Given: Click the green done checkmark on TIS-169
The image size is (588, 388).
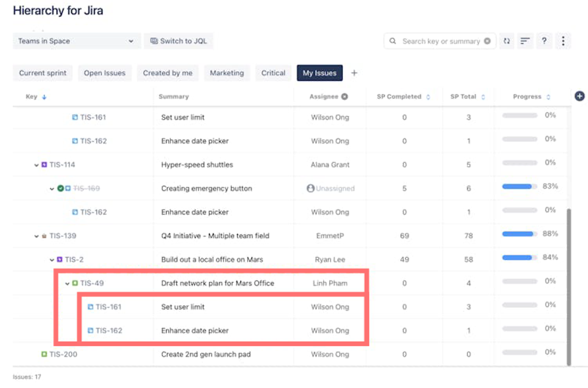Looking at the screenshot, I should click(60, 188).
